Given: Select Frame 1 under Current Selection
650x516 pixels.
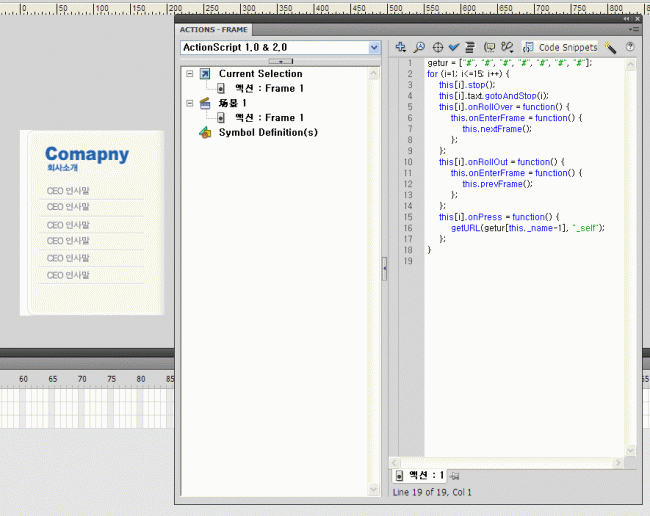Looking at the screenshot, I should pos(262,89).
